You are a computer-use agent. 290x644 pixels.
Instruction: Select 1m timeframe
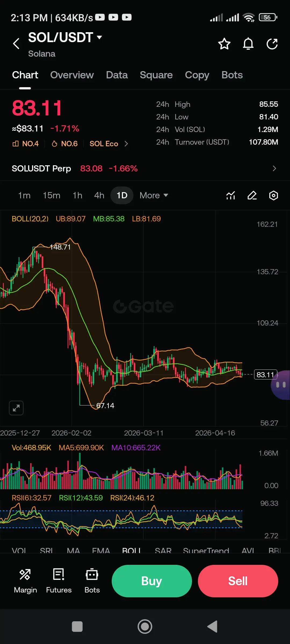tap(24, 195)
